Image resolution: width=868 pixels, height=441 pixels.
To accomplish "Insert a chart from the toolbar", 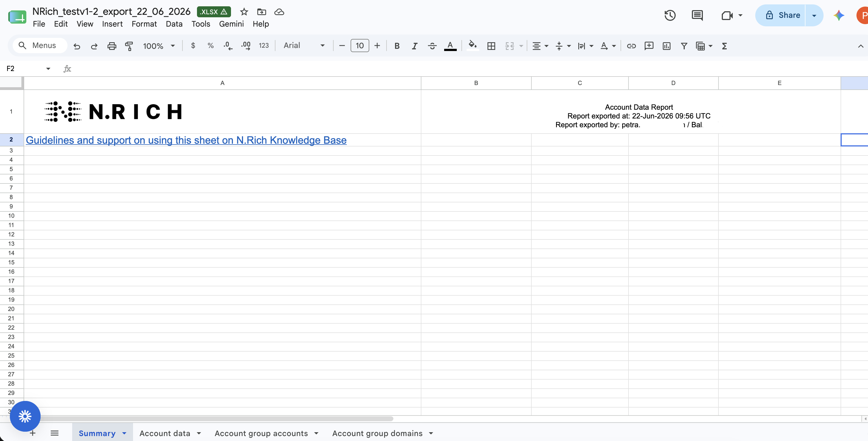I will 667,46.
